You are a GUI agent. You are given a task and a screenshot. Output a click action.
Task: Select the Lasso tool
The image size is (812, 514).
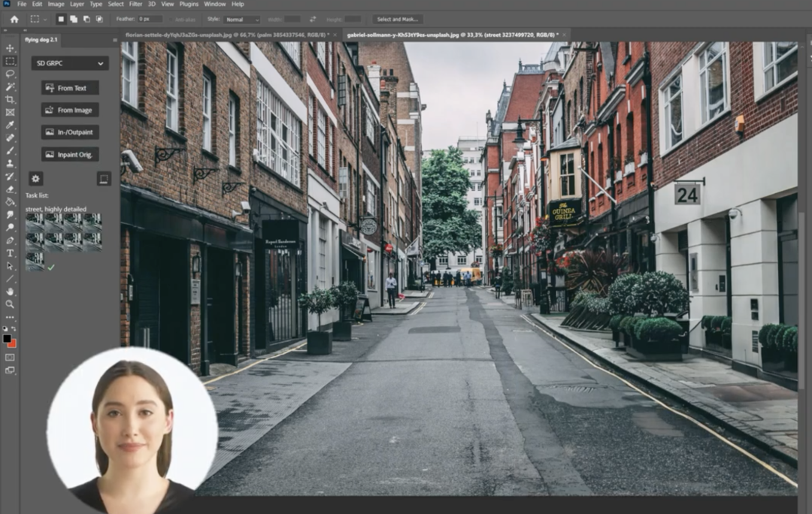(x=10, y=74)
